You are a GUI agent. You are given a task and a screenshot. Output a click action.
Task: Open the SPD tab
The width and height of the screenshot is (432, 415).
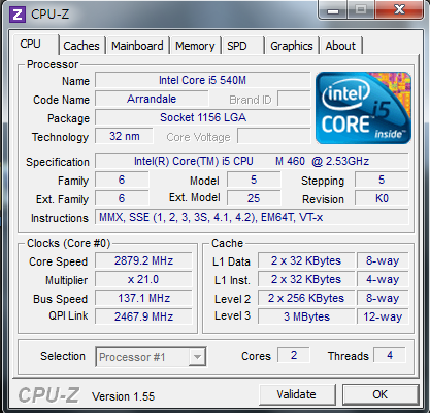(x=243, y=46)
